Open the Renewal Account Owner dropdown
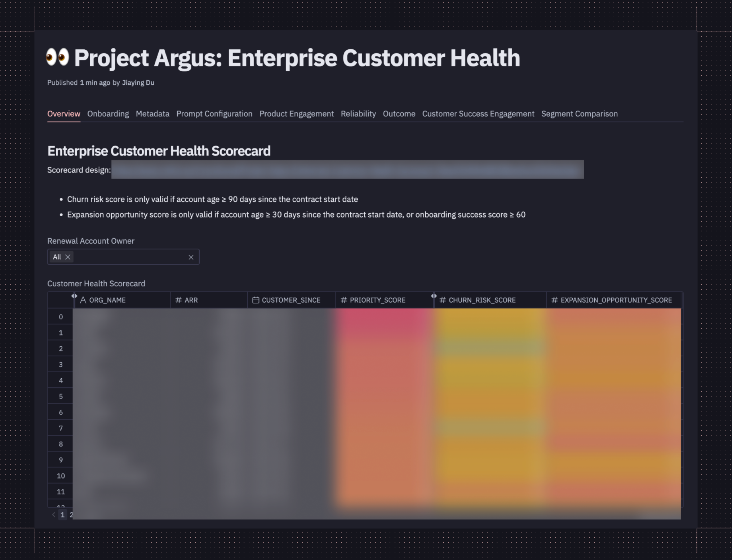 [x=130, y=257]
